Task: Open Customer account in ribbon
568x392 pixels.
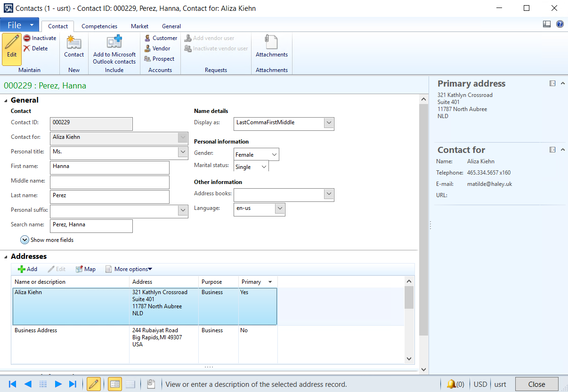Action: pyautogui.click(x=161, y=38)
